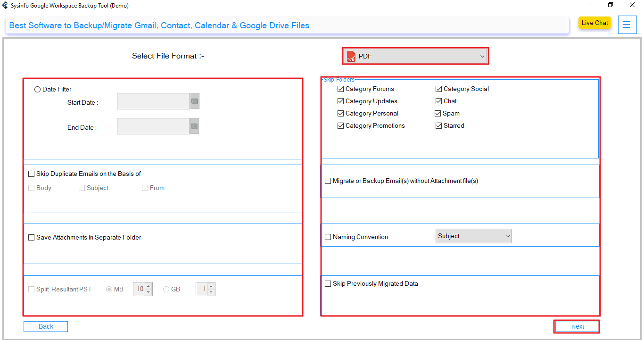Click the Start Date input field
The height and width of the screenshot is (340, 644).
click(153, 101)
